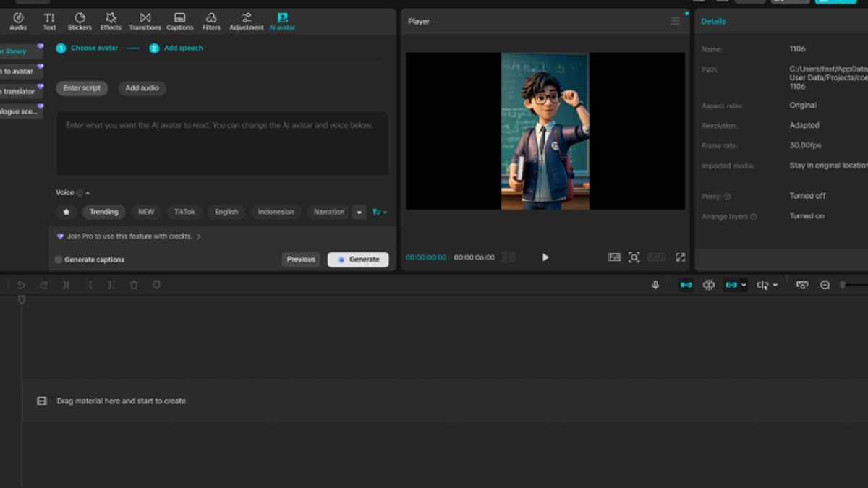
Task: Select the Add audio tab
Action: pos(142,88)
